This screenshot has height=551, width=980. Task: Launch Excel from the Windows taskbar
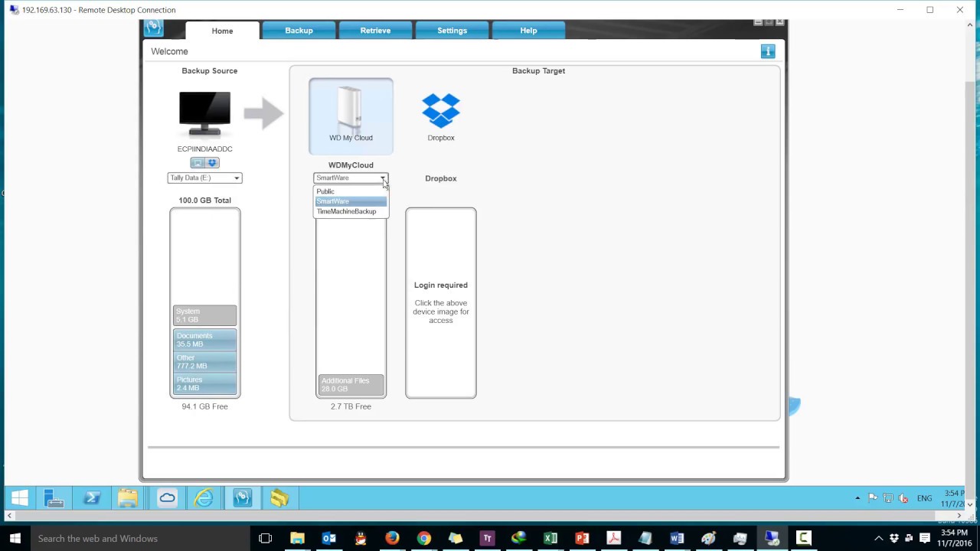tap(550, 538)
